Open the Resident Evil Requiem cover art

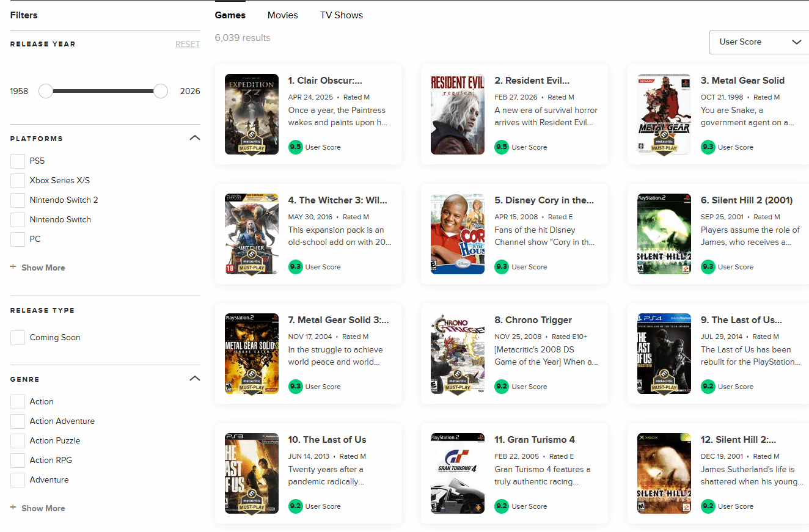point(458,114)
